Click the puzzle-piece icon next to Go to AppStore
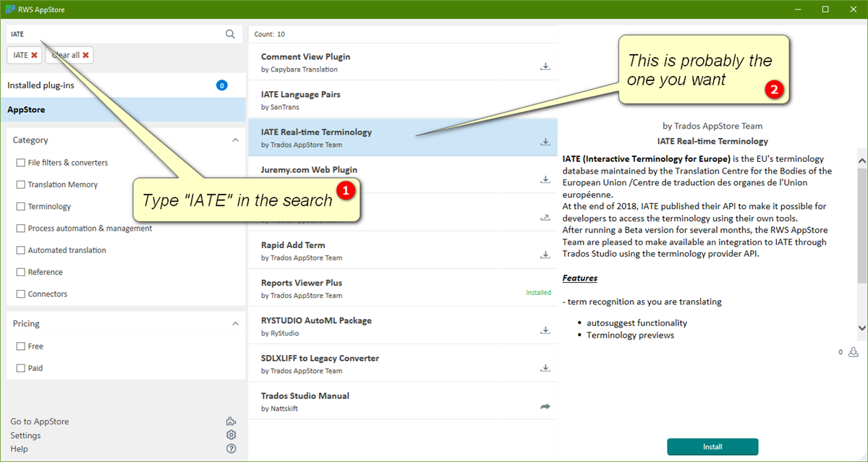 click(231, 421)
